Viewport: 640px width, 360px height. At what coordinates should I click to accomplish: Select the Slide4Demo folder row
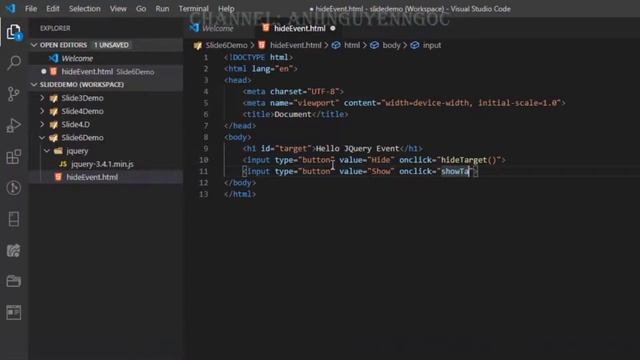tap(106, 111)
